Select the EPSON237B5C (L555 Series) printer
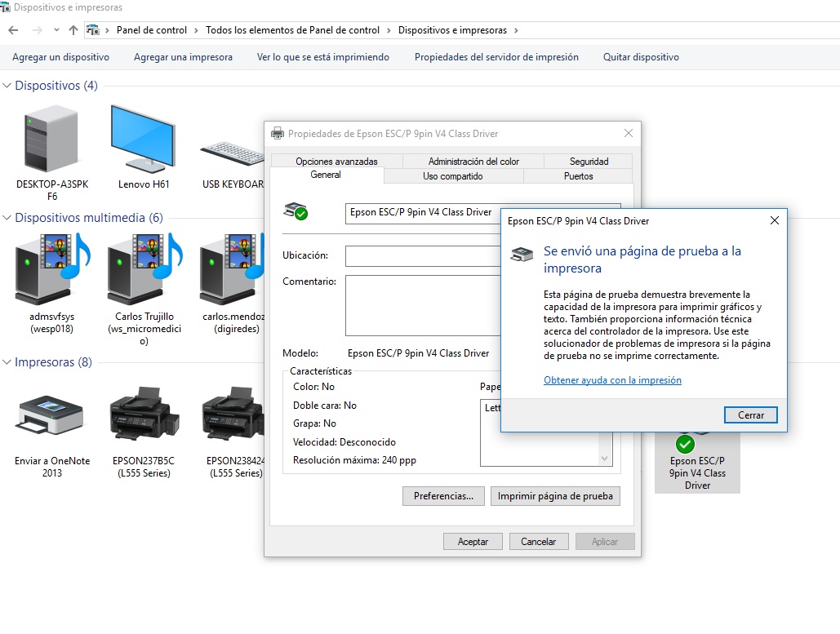 (x=143, y=416)
